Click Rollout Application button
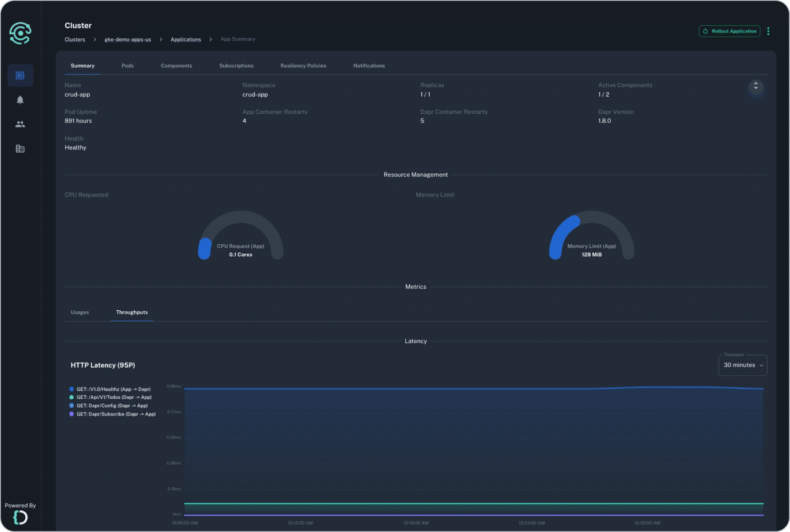The height and width of the screenshot is (532, 790). [x=729, y=31]
